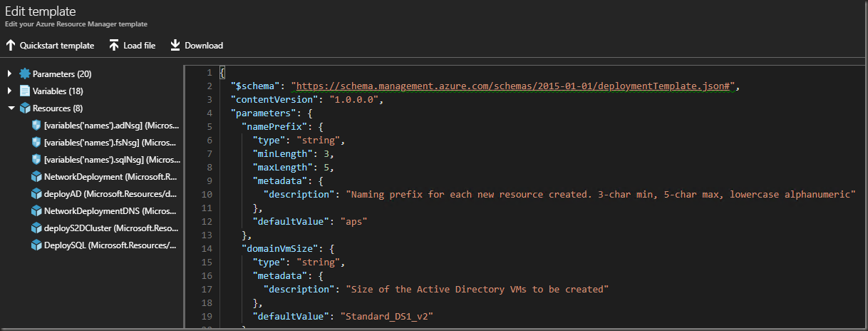The height and width of the screenshot is (331, 868).
Task: Select the fsNsg network security group item
Action: (111, 142)
